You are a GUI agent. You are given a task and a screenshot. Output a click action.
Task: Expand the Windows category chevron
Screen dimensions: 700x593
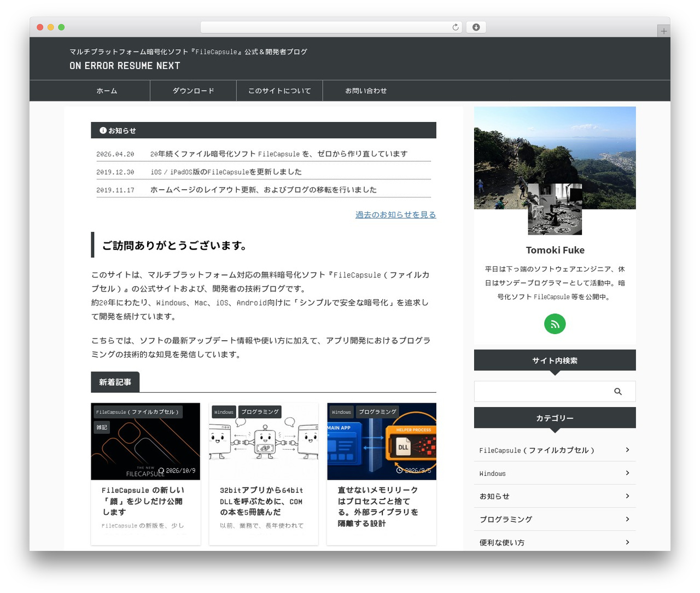[x=627, y=473]
